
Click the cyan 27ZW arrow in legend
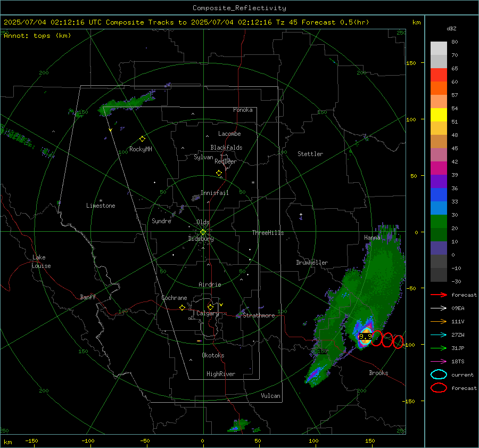click(x=439, y=335)
